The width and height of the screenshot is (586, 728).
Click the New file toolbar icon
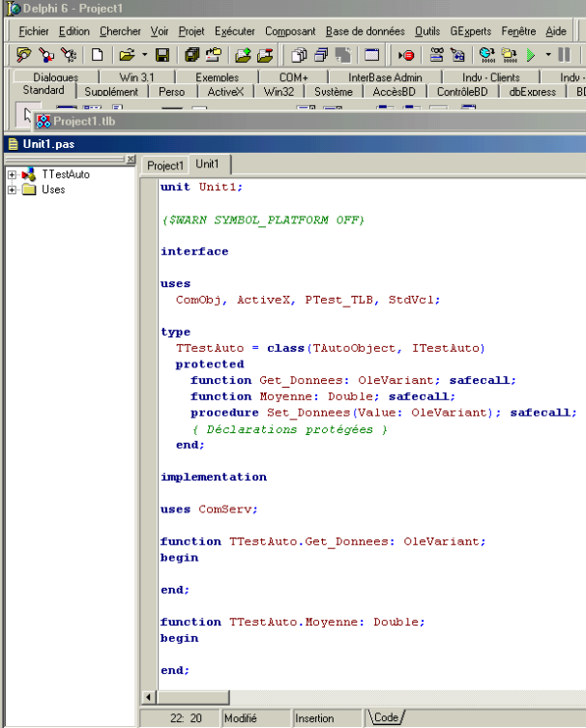point(98,55)
